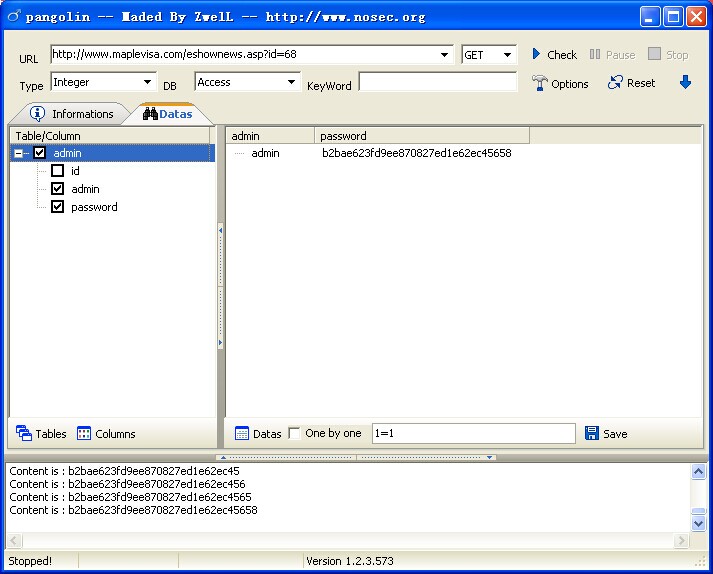Click log line ending in ec4565
Viewport: 713px width, 574px height.
click(x=130, y=497)
